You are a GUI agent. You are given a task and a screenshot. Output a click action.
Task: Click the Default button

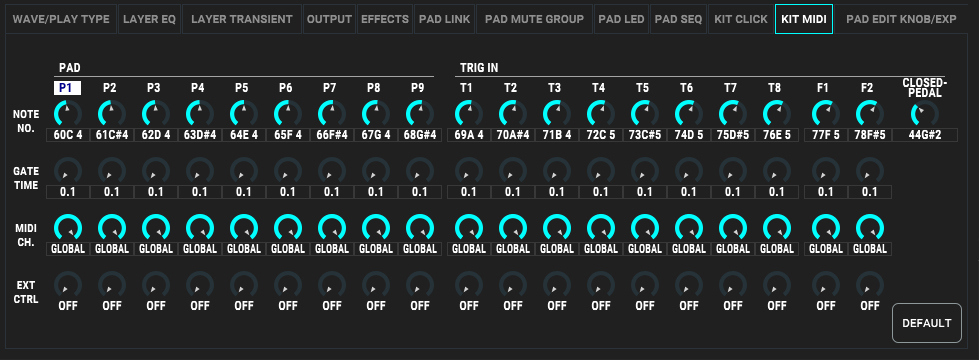pos(927,323)
